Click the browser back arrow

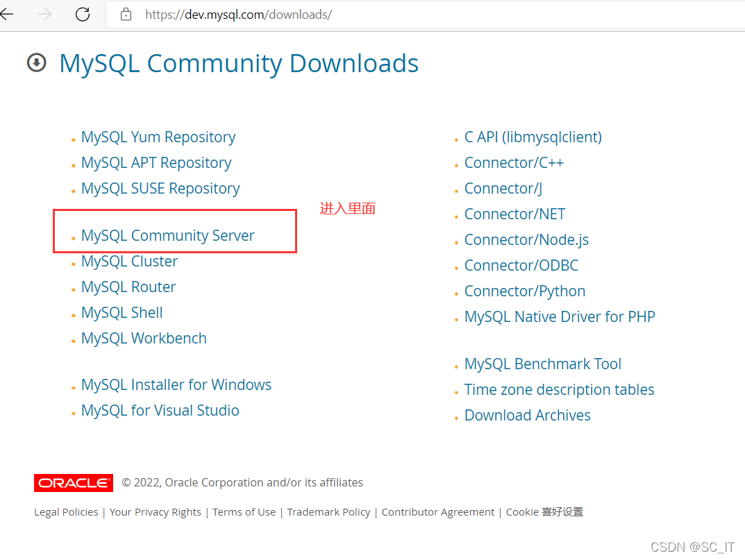(7, 15)
